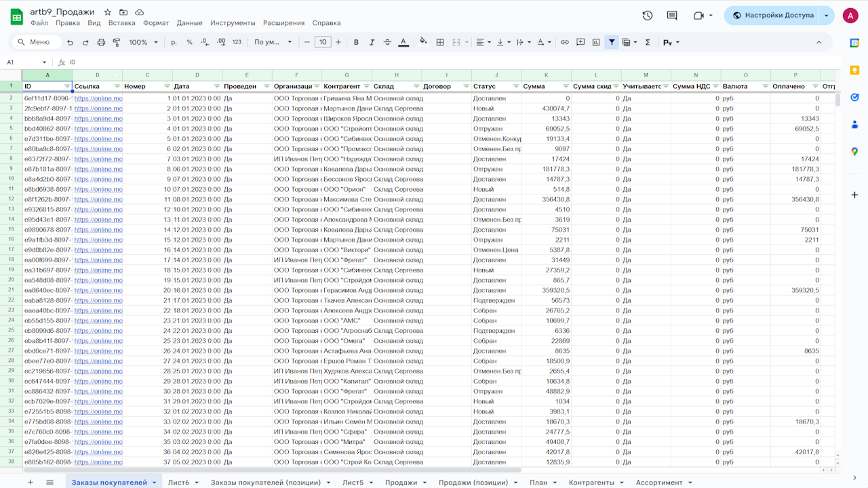Toggle bold formatting

point(356,42)
